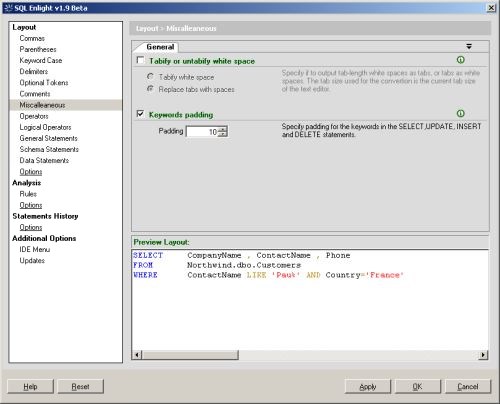Click the Reset button
This screenshot has height=404, width=500.
coord(80,387)
